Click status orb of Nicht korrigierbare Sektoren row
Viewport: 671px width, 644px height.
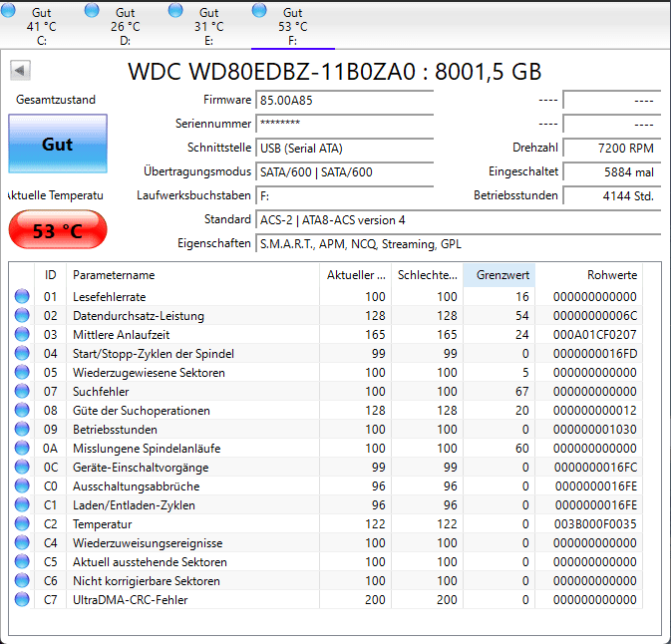(22, 580)
